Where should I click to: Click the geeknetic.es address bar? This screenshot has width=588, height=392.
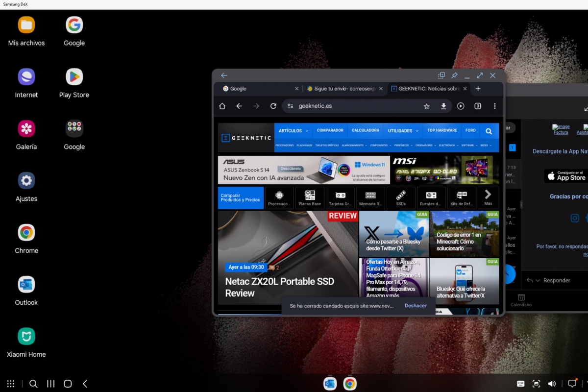click(x=316, y=106)
